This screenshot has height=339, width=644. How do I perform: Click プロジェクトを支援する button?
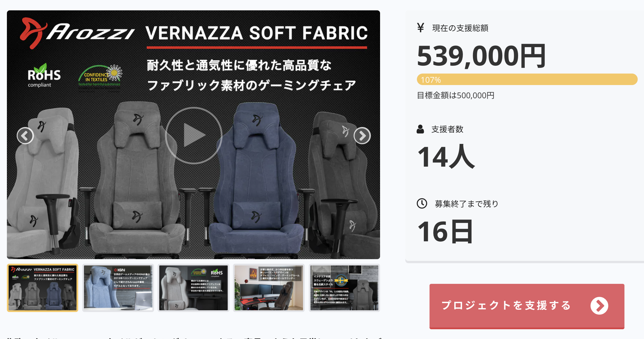[x=527, y=306]
